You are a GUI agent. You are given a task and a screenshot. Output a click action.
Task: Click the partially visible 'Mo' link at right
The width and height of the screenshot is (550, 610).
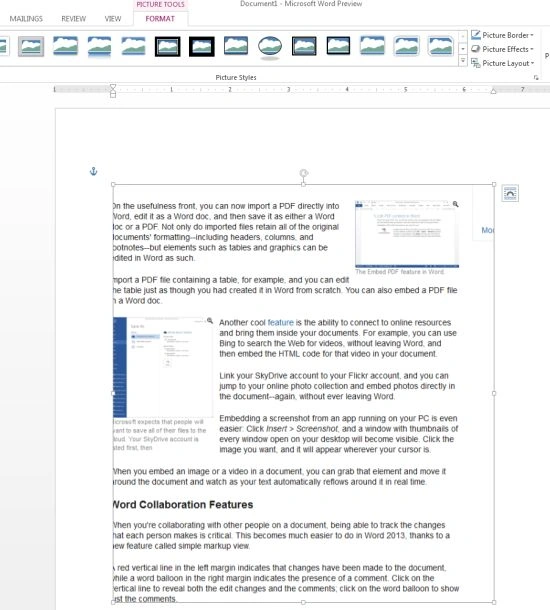click(x=488, y=230)
